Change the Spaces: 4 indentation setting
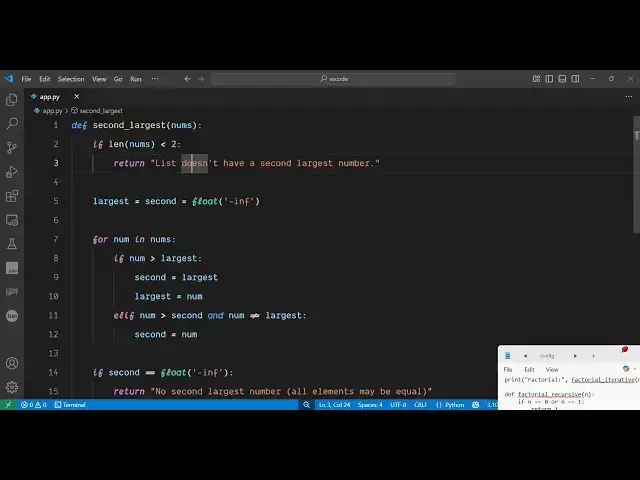 click(370, 404)
